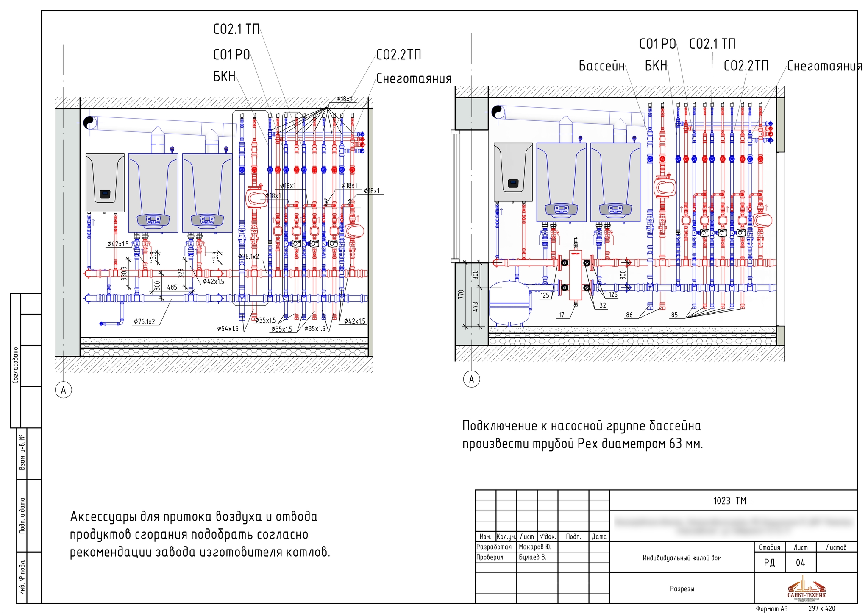Click the position callout number 32
868x614 pixels.
603,305
